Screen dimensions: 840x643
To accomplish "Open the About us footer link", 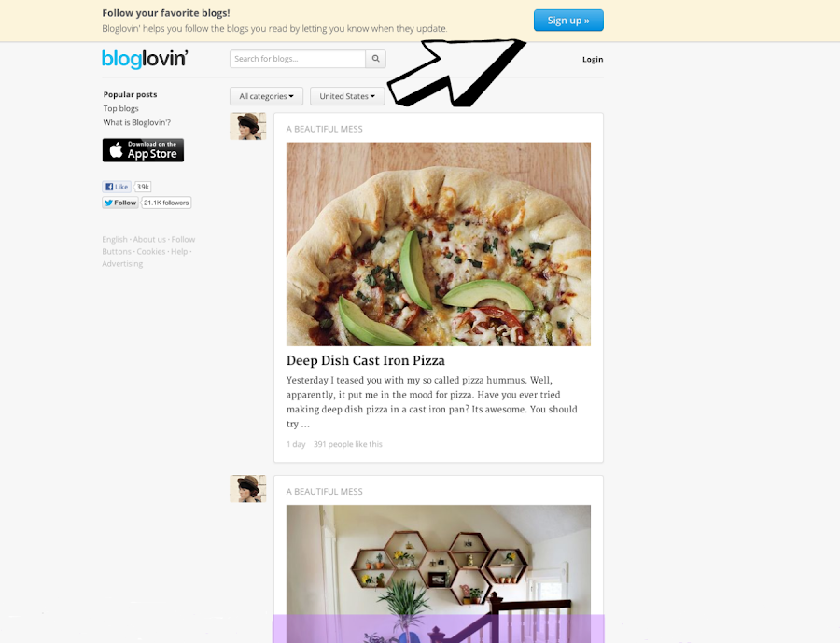I will click(149, 239).
